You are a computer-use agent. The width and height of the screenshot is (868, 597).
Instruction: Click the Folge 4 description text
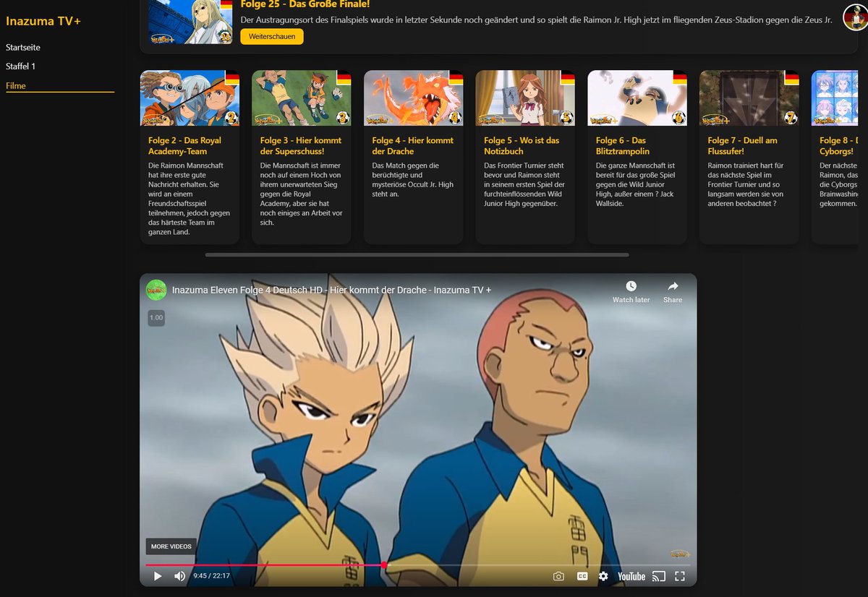(413, 180)
